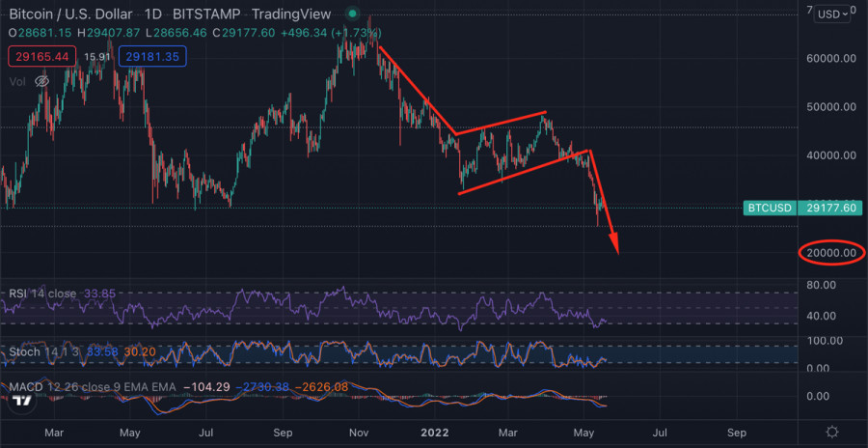This screenshot has height=448, width=868.
Task: Toggle the Vol indicator visibility eye icon
Action: click(x=42, y=82)
